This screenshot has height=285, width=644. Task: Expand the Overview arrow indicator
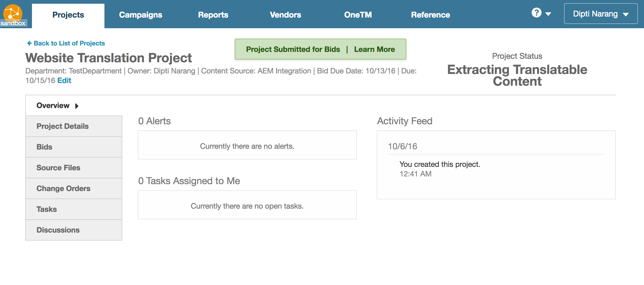[77, 106]
